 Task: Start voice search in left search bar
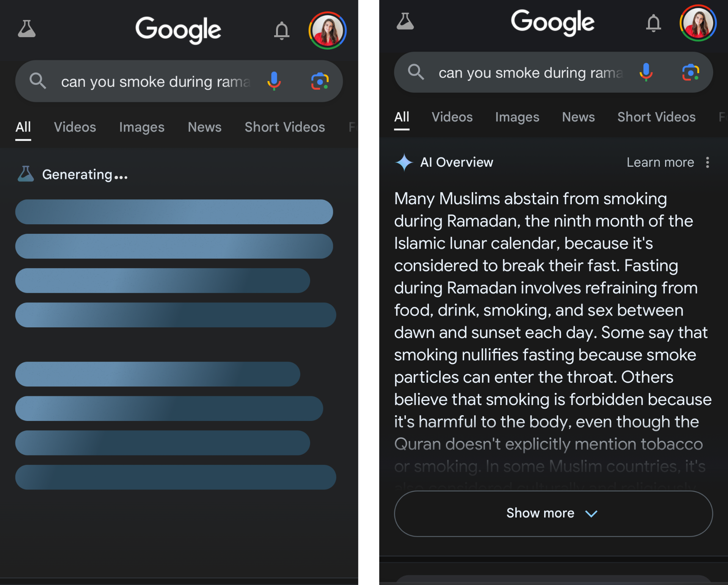[x=274, y=81]
